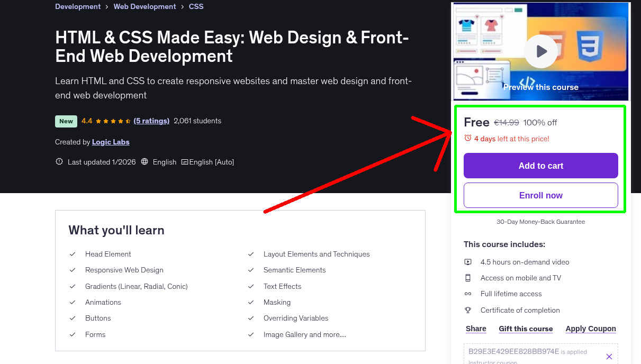Open the Logic Labs instructor page
641x364 pixels.
111,142
